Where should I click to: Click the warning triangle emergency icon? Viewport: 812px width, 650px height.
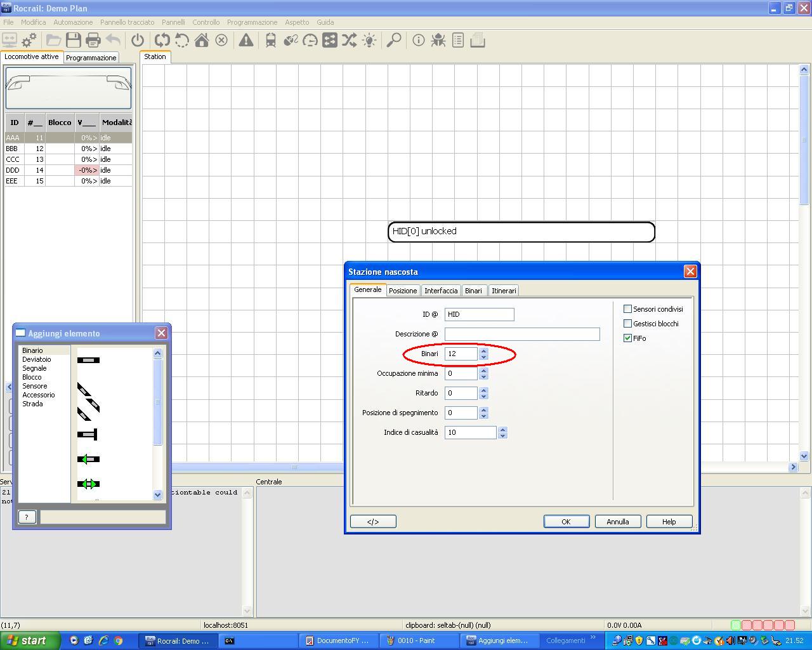tap(246, 41)
